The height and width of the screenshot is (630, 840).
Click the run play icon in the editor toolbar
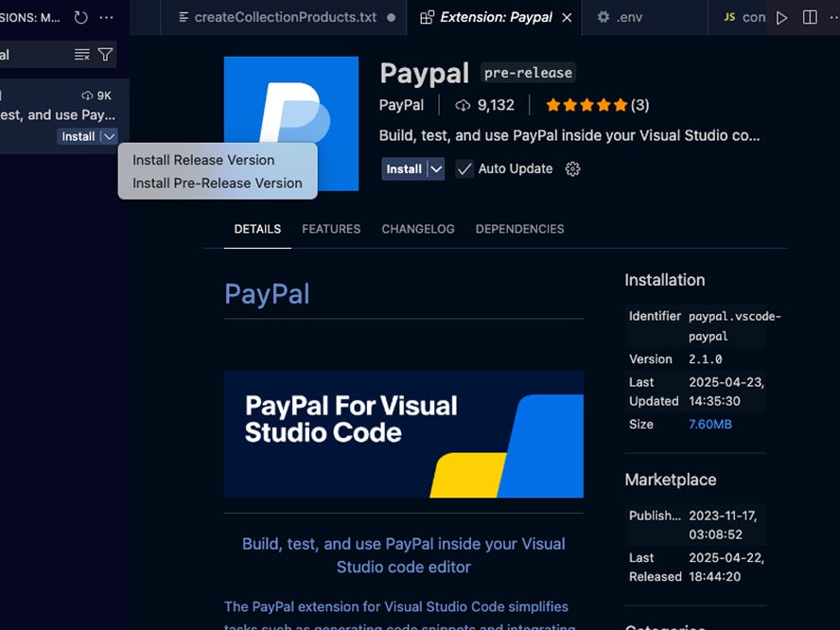click(x=781, y=17)
